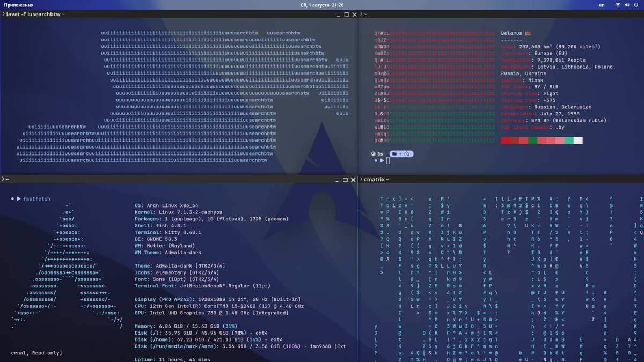The width and height of the screenshot is (644, 362).
Task: Focus the cmatrix terminal title bar
Action: (x=501, y=179)
